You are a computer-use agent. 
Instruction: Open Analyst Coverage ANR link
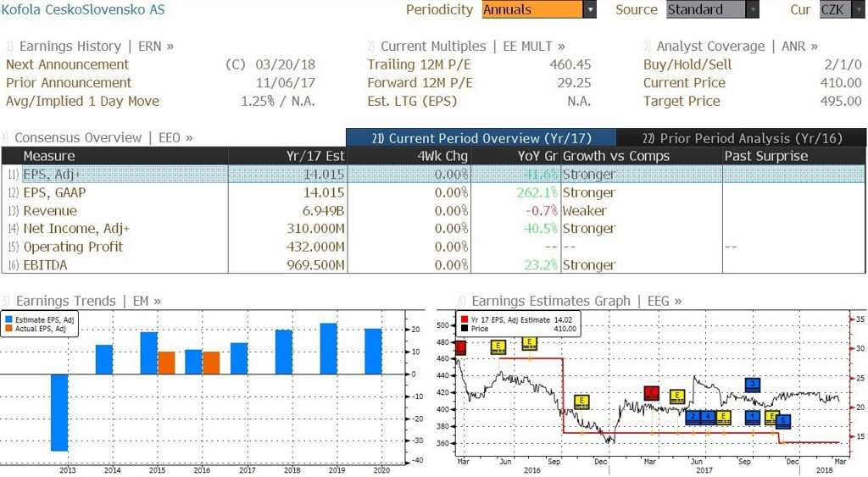point(737,47)
